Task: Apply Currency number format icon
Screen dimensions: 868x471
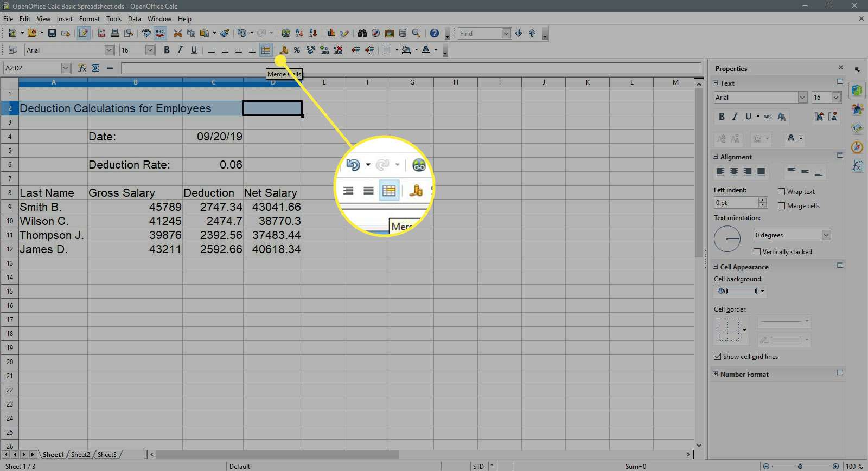Action: (x=284, y=50)
